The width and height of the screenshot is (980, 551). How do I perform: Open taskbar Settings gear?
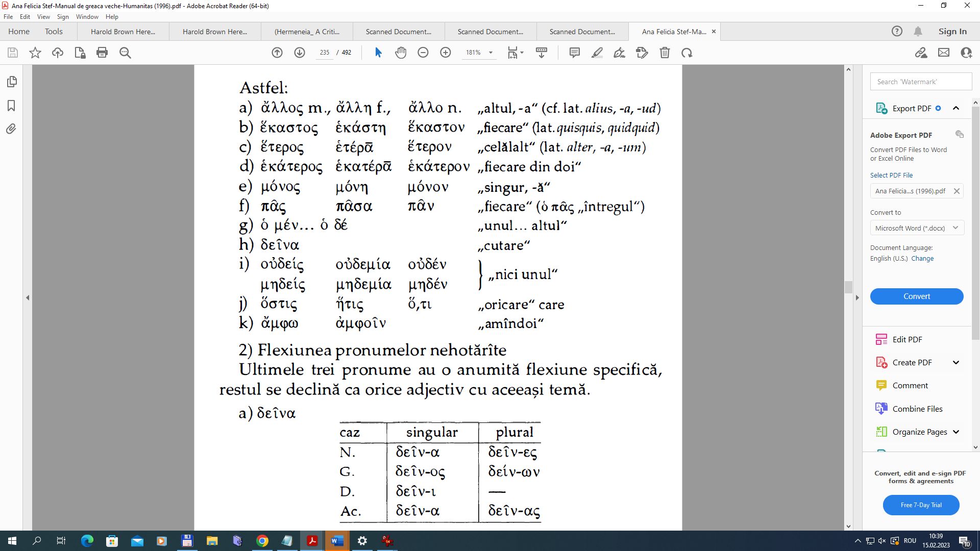[x=362, y=541]
